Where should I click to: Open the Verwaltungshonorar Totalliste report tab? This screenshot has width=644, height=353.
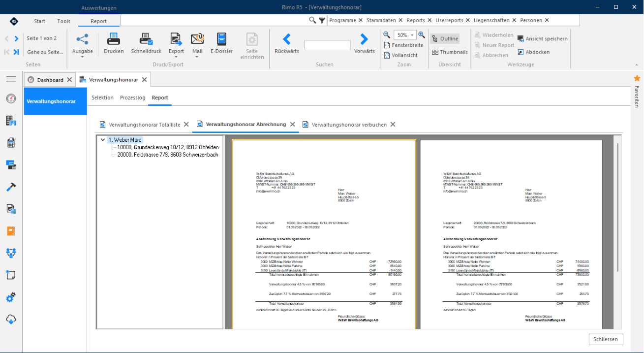(140, 125)
